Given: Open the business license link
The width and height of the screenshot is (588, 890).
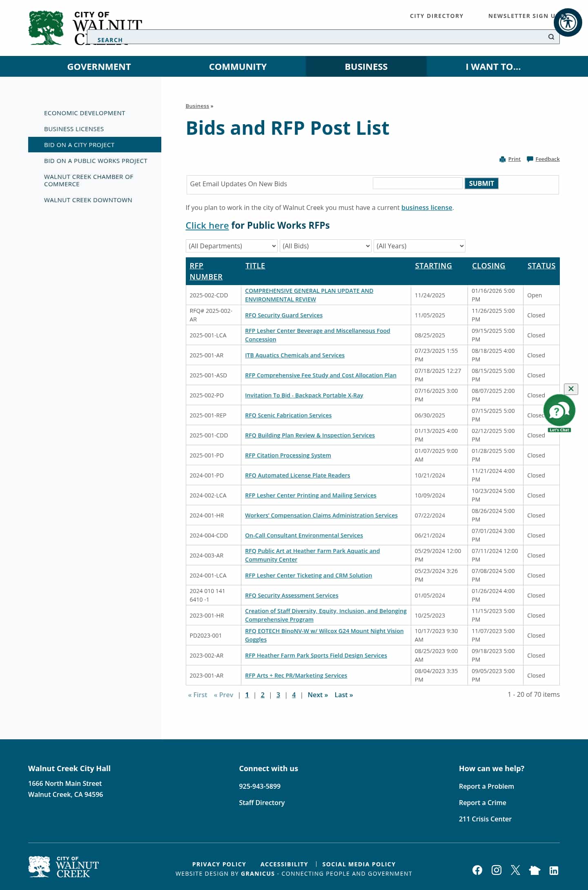Looking at the screenshot, I should tap(427, 207).
